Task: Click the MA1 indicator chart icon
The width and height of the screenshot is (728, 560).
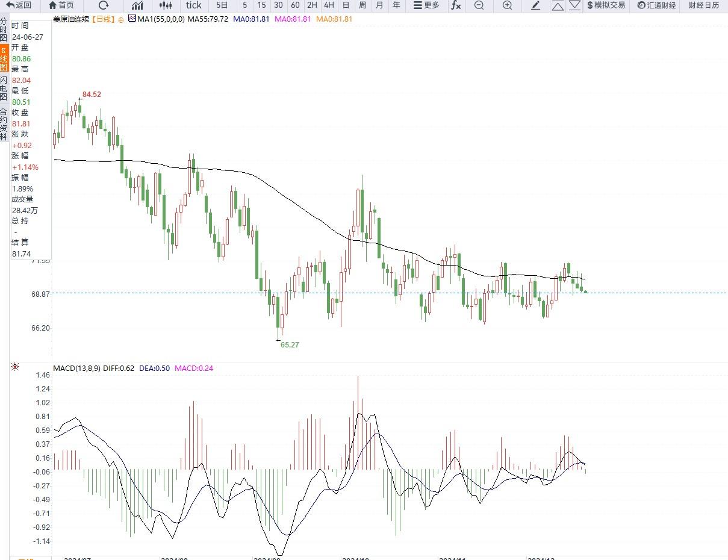Action: pyautogui.click(x=132, y=19)
